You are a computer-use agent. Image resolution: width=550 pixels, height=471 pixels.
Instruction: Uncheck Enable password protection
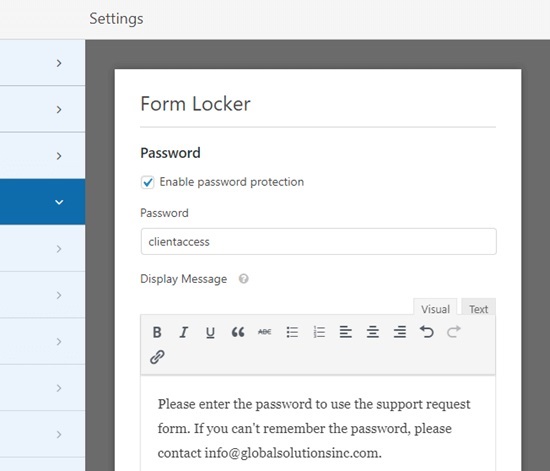[147, 182]
